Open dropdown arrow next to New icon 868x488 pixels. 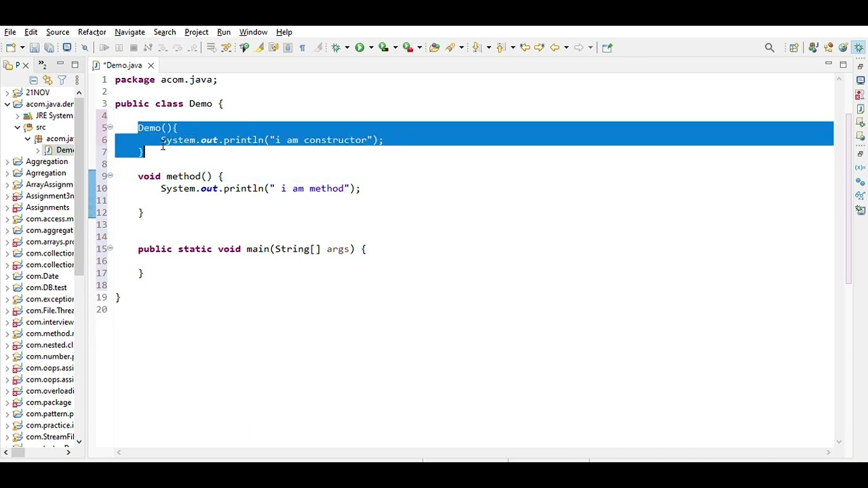point(22,47)
